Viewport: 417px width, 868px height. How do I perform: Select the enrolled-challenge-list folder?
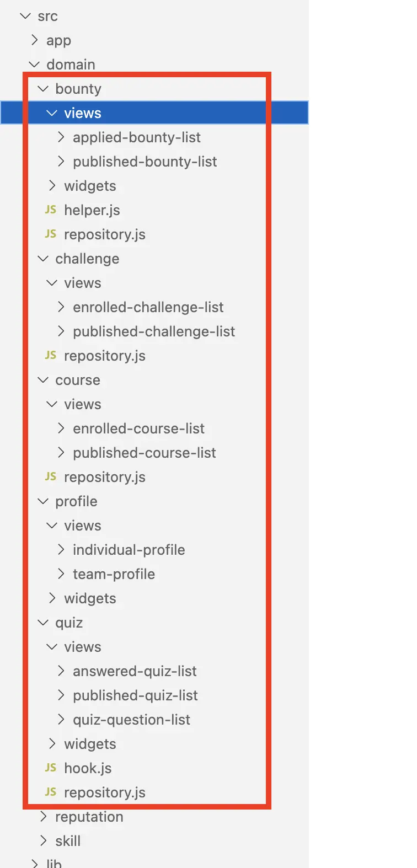click(148, 307)
